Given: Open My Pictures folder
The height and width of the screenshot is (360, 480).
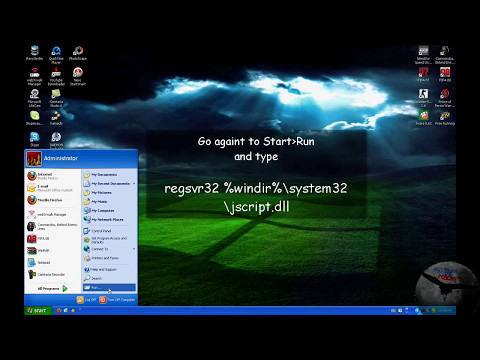Looking at the screenshot, I should point(109,193).
